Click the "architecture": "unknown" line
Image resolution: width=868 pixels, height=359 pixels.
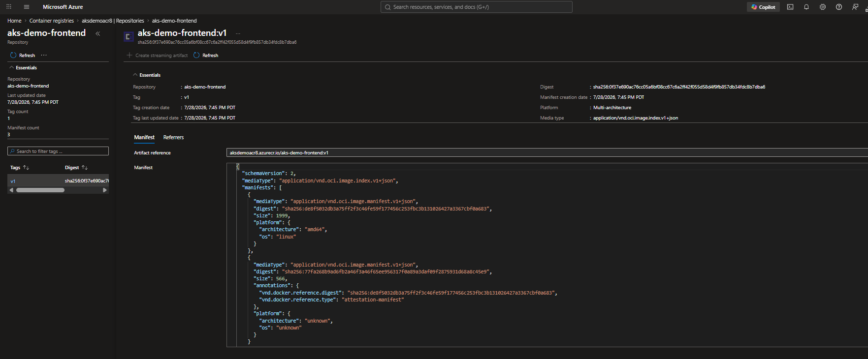click(296, 321)
